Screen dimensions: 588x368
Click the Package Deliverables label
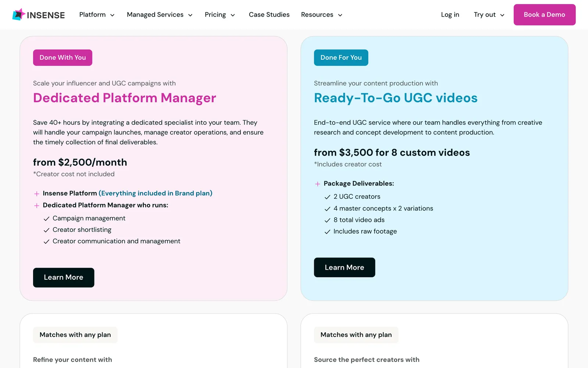(359, 183)
